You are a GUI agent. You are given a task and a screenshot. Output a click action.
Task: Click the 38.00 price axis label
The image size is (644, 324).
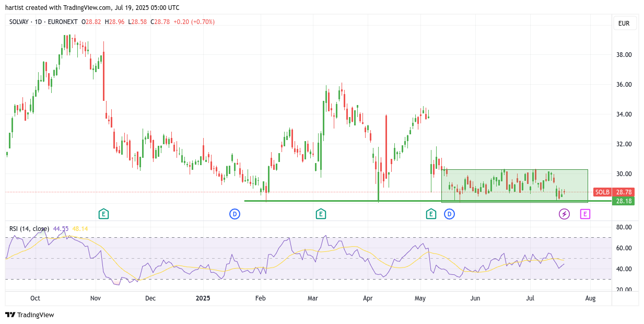coord(624,55)
